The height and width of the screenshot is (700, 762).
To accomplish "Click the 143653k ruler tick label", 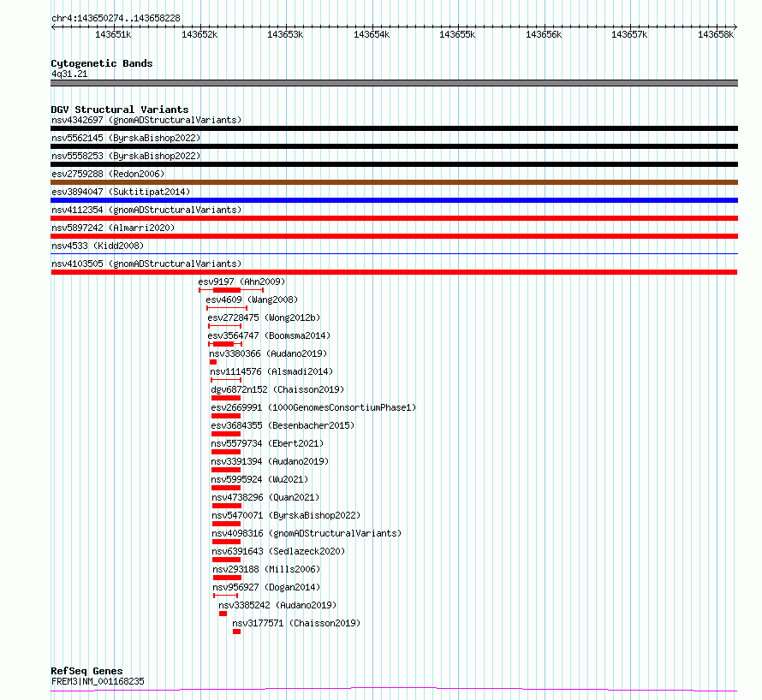I will [x=285, y=34].
